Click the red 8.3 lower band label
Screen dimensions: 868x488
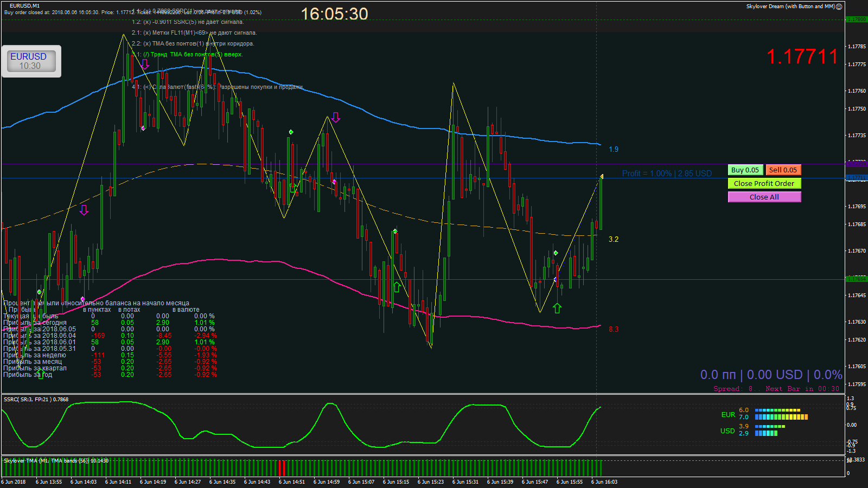[614, 329]
